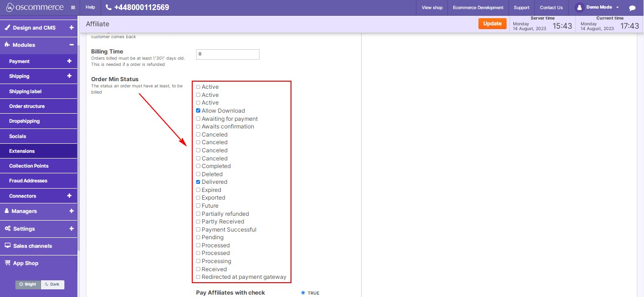This screenshot has height=297, width=644.
Task: Click the Billing Time input field
Action: 228,54
